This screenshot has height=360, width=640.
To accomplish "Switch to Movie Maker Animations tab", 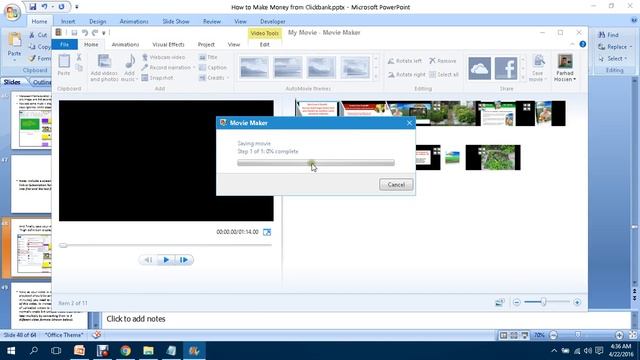I will tap(125, 44).
